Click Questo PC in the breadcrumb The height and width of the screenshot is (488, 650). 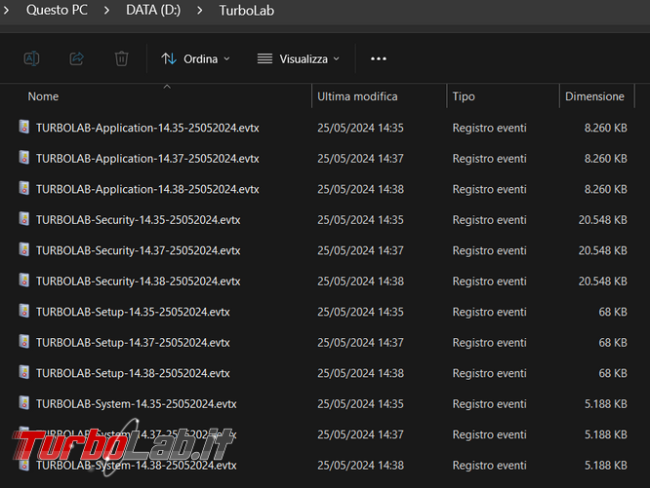pyautogui.click(x=57, y=10)
